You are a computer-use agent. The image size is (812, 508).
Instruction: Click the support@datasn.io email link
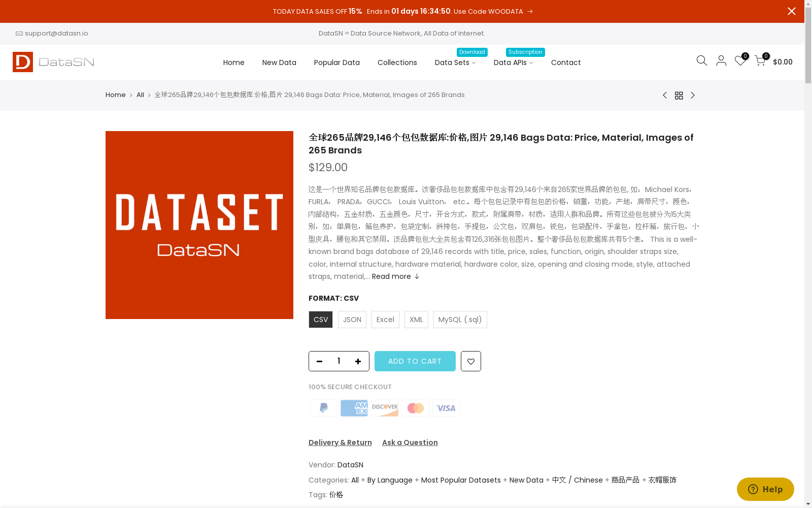(56, 34)
